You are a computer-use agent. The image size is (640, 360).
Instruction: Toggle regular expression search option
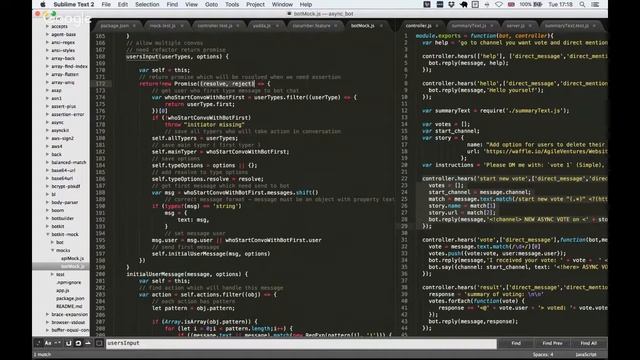[38, 343]
